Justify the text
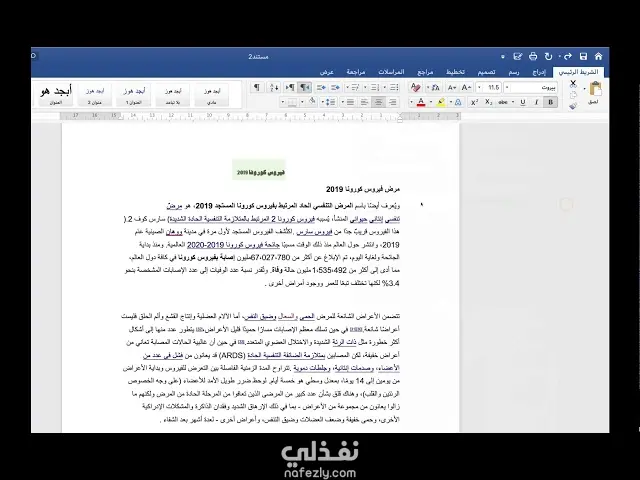 (x=351, y=102)
